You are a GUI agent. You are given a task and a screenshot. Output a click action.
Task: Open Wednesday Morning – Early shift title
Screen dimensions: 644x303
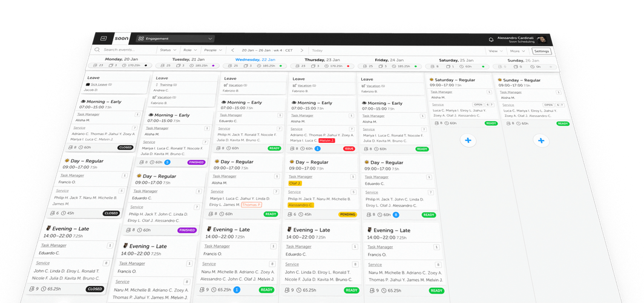pyautogui.click(x=245, y=102)
